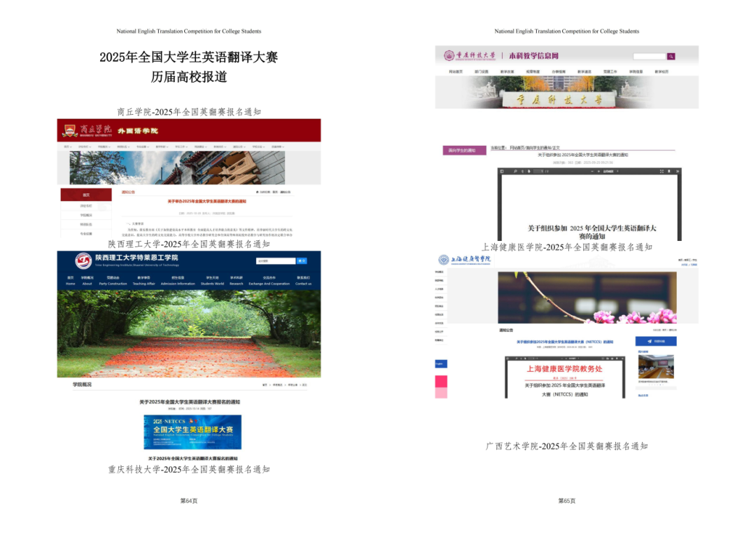Viewport: 756px width, 535px height.
Task: Click red heading 上海健康医学院教务处 in the PDF
Action: [x=564, y=368]
